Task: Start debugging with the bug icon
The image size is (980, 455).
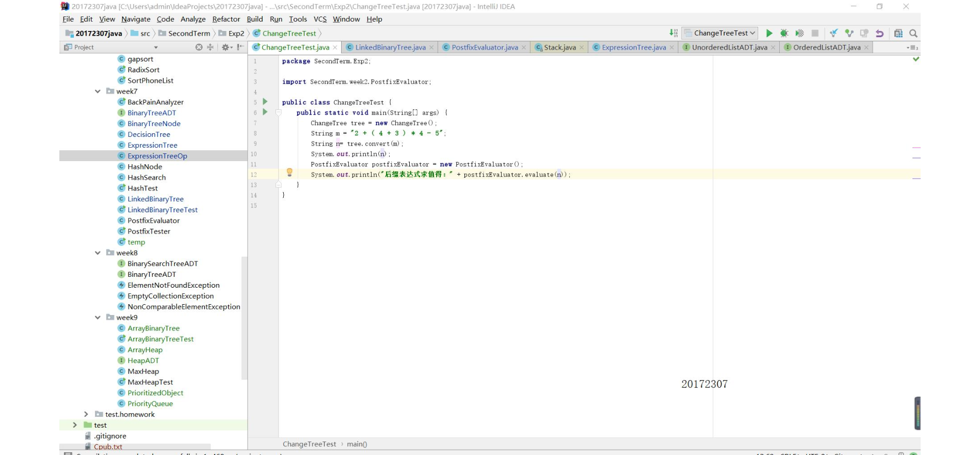Action: [784, 33]
